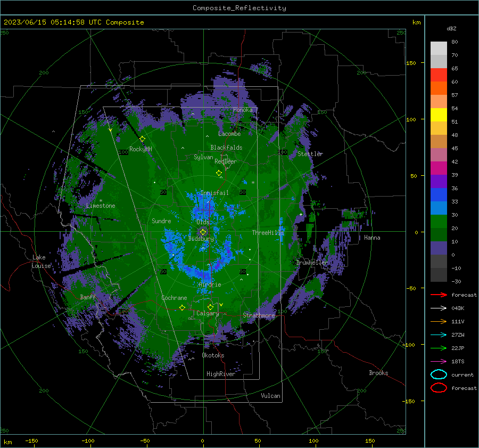Image resolution: width=479 pixels, height=448 pixels.
Task: Click the magenta 18TS arrow icon
Action: click(x=439, y=362)
